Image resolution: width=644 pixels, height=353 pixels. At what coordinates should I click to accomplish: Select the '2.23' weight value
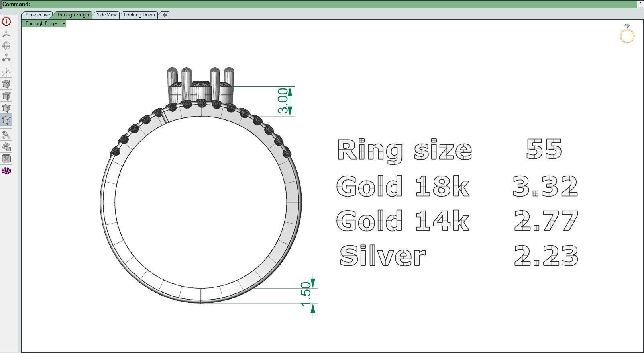pos(546,256)
